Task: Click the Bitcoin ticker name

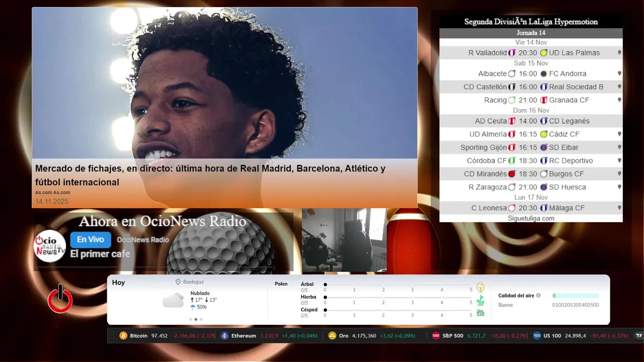Action: pyautogui.click(x=139, y=336)
